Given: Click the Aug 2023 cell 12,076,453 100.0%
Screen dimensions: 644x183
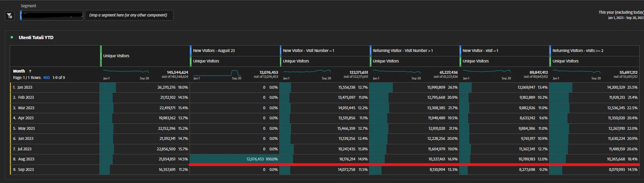Looking at the screenshot, I should [235, 159].
